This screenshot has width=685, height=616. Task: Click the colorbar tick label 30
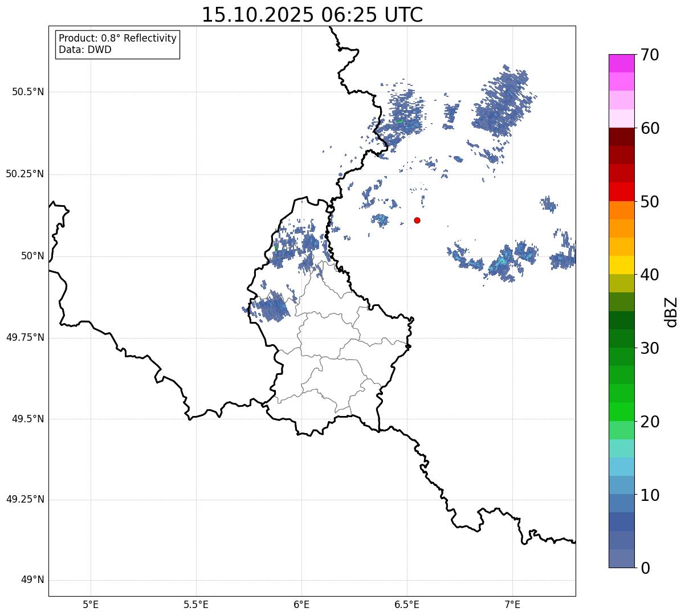point(650,348)
